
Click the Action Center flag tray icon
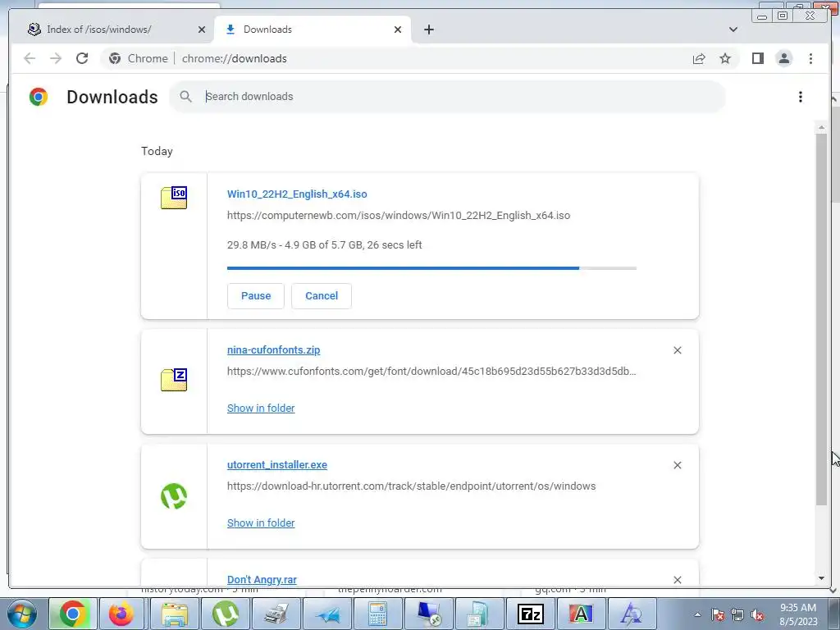coord(718,615)
